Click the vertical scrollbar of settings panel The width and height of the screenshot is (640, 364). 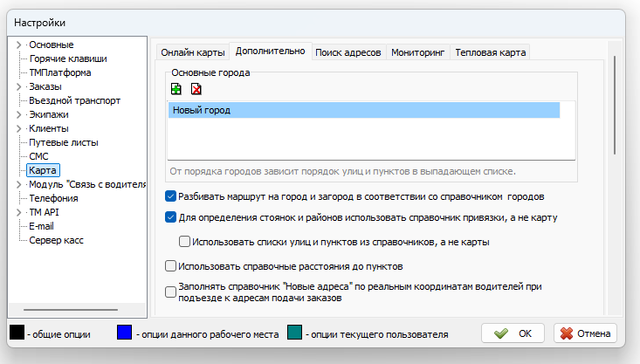tap(615, 106)
